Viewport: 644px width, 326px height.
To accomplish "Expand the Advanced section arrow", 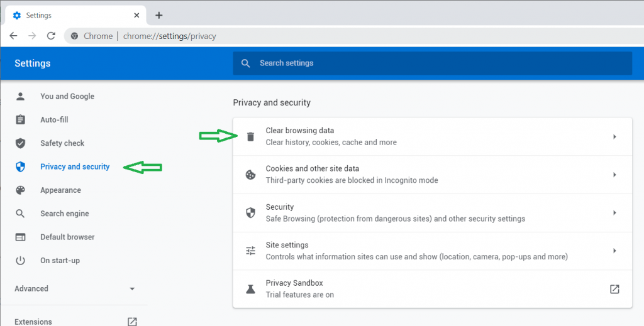I will click(x=132, y=289).
